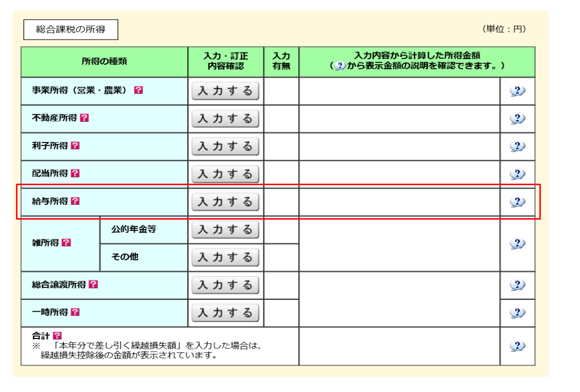580x392 pixels.
Task: Click the red question mark beside 利子所得
Action: point(75,146)
